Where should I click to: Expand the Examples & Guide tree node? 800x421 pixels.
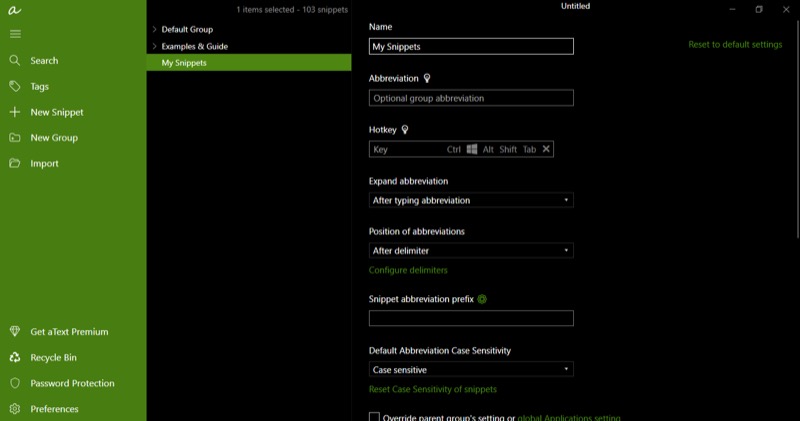[x=155, y=46]
